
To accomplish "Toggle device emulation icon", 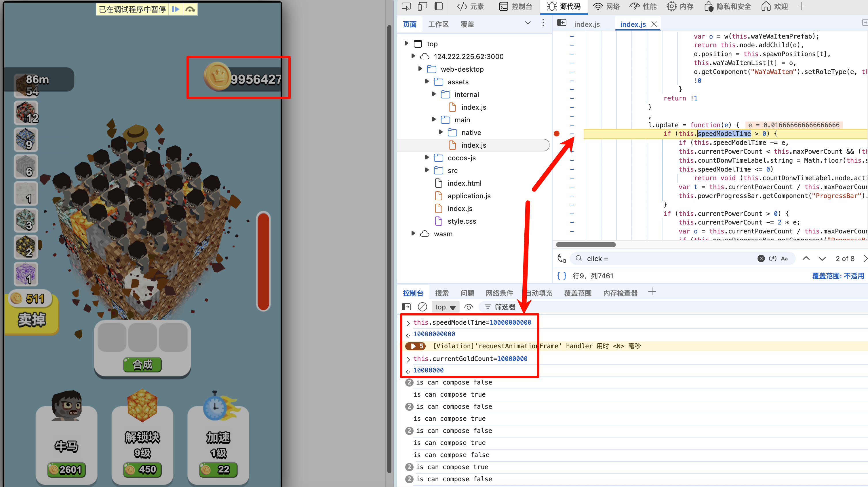I will pos(422,6).
